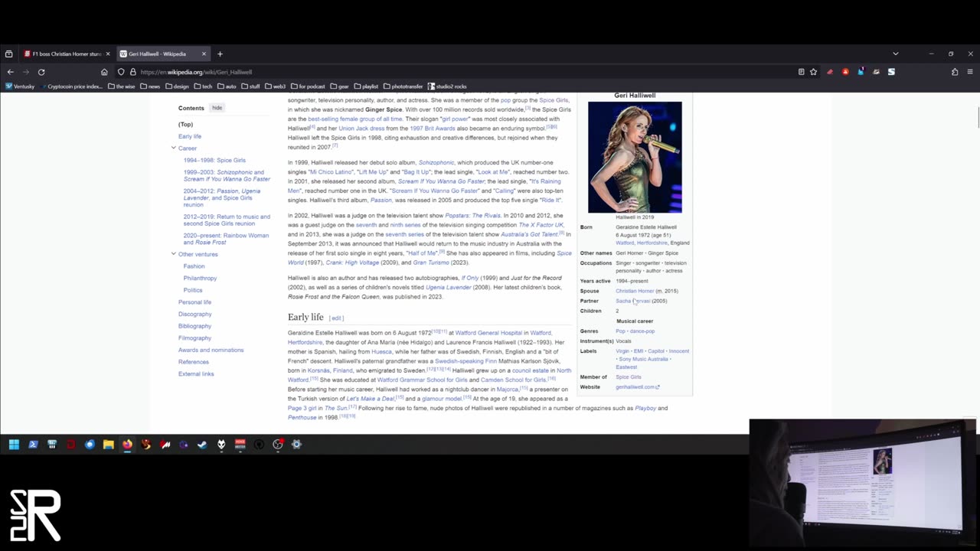Jump to Philanthropy subsection in Contents
Image resolution: width=980 pixels, height=551 pixels.
point(200,278)
